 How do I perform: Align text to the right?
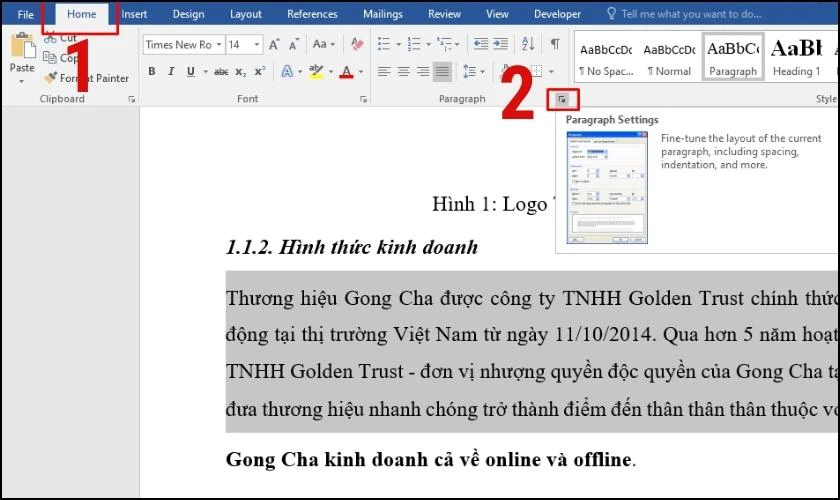pyautogui.click(x=423, y=71)
